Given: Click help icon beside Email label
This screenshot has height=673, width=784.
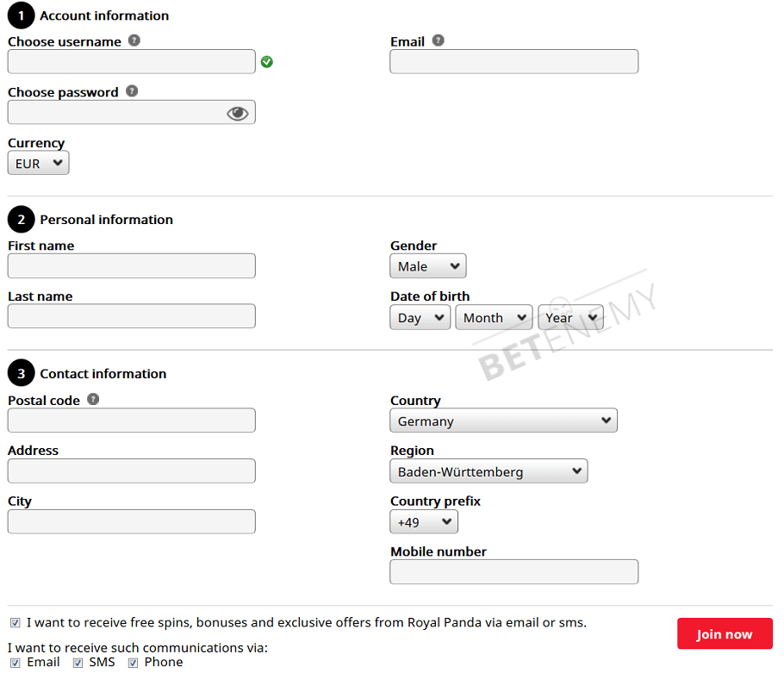Looking at the screenshot, I should pos(439,41).
